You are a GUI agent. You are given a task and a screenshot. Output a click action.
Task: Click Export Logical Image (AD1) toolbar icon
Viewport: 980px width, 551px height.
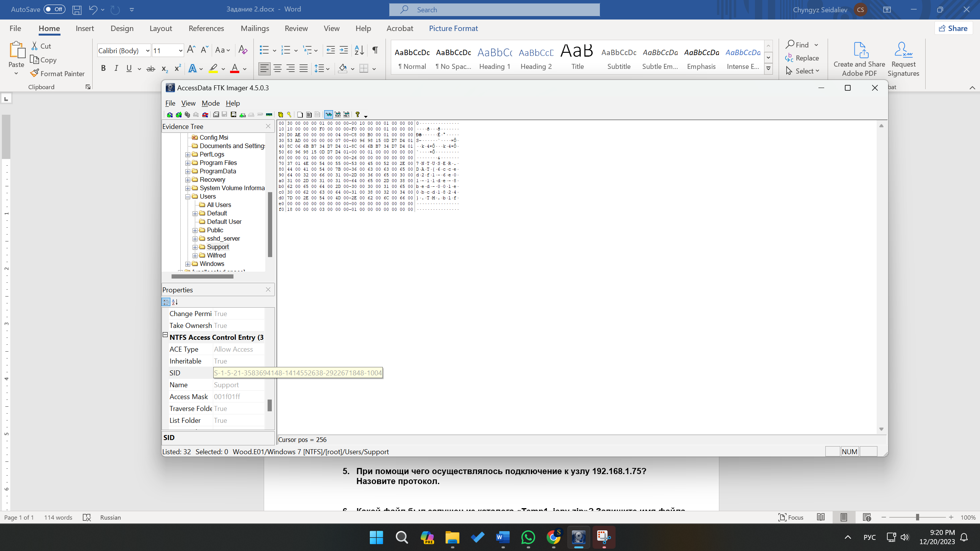pos(234,114)
